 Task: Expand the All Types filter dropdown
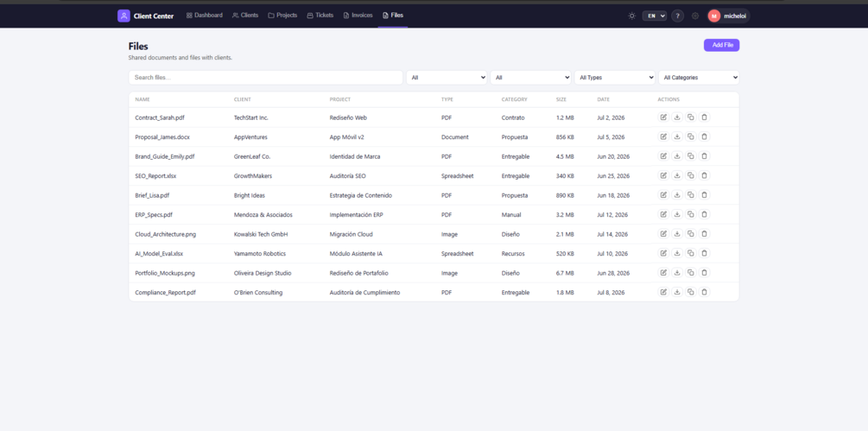[615, 78]
